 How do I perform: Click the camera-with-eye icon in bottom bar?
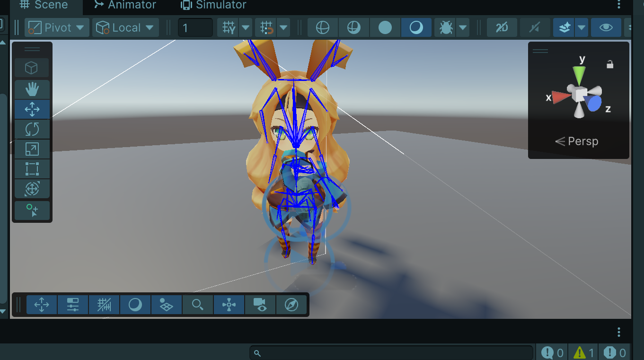point(260,305)
